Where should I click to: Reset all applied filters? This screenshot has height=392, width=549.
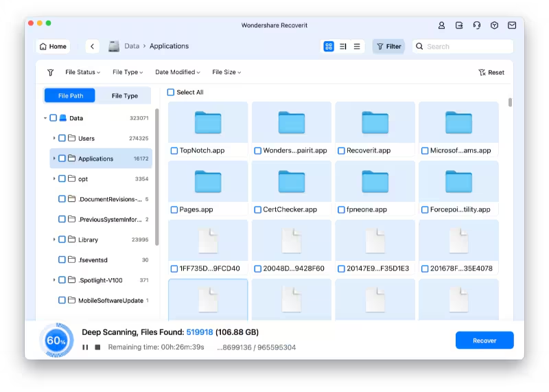pos(491,73)
